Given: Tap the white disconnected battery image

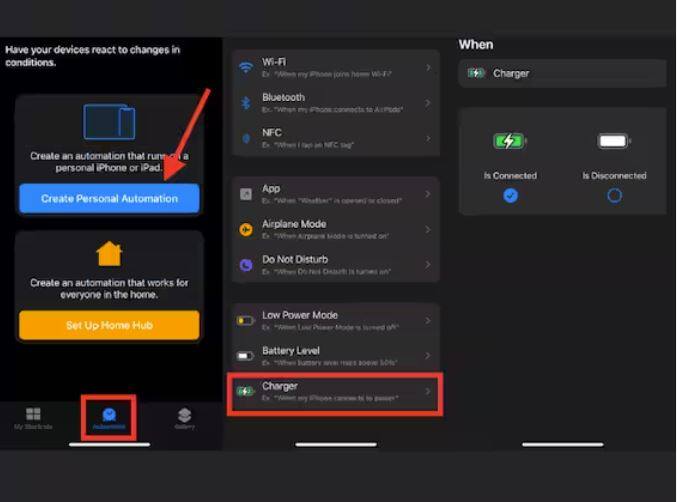Looking at the screenshot, I should 614,141.
